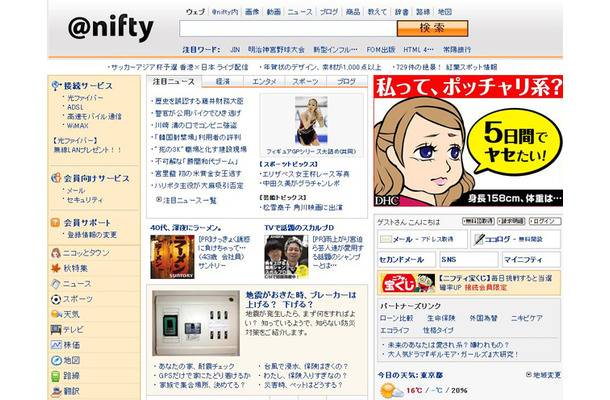Click the 秋特集 maple leaf icon
Screen dimensions: 610x400
56,268
